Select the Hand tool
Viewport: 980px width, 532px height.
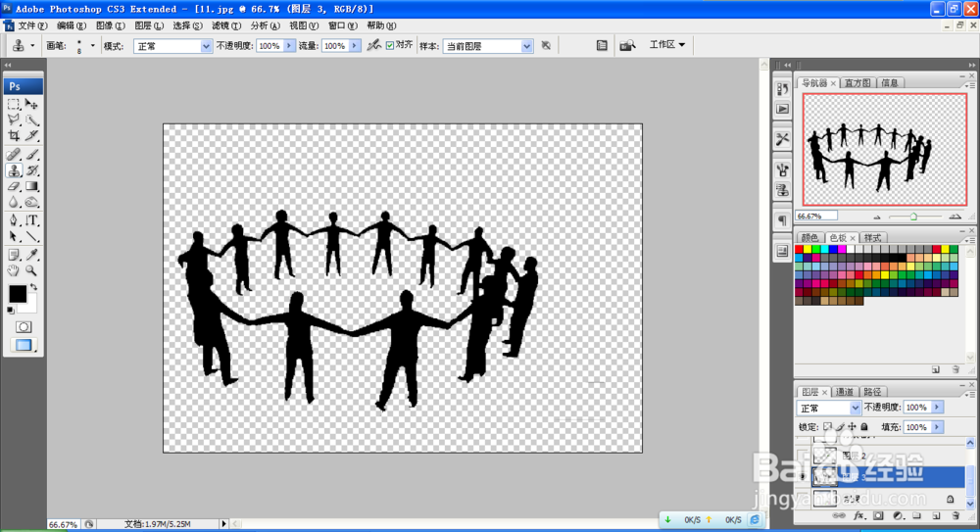14,270
